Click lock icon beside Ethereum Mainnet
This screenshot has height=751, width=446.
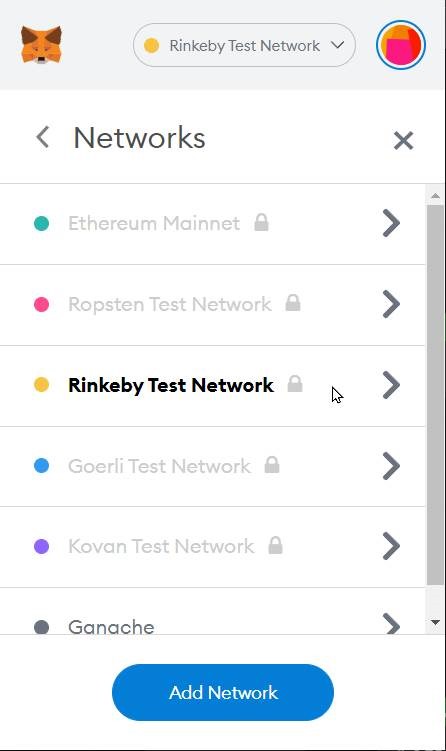click(x=262, y=222)
